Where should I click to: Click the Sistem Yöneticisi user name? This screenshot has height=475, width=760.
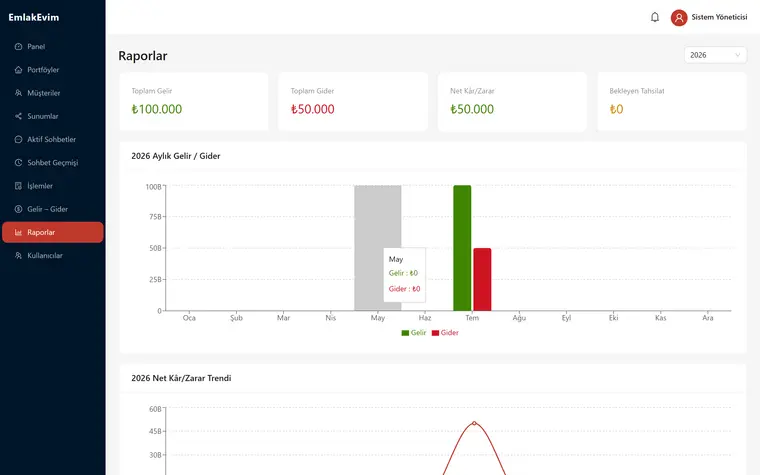pos(719,17)
